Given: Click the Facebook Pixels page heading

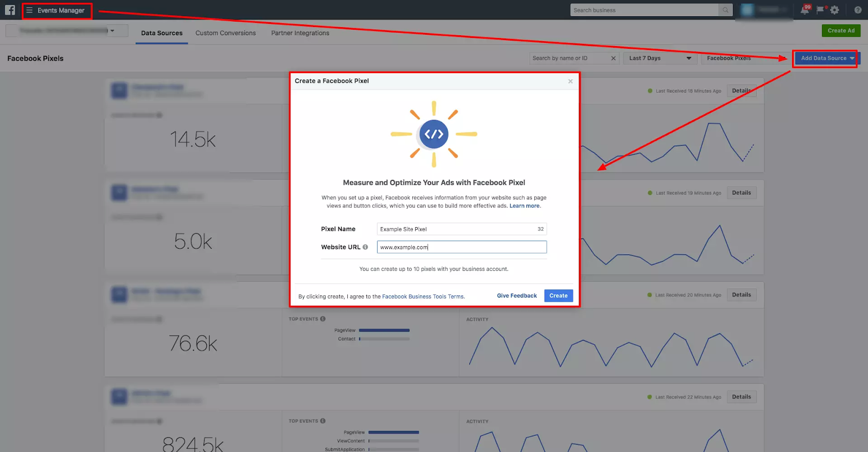Looking at the screenshot, I should (x=35, y=59).
